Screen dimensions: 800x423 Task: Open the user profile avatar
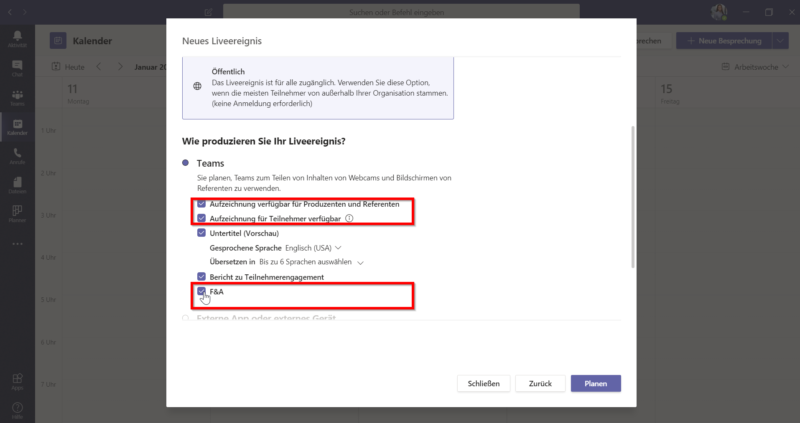click(719, 12)
